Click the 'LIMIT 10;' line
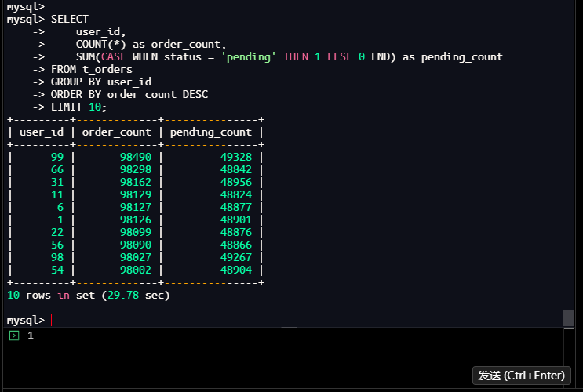Screen dimensions: 583x392 tap(78, 107)
